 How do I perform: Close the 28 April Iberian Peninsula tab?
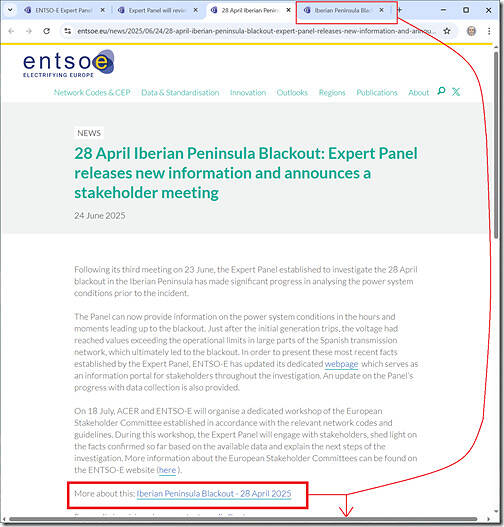click(x=289, y=10)
